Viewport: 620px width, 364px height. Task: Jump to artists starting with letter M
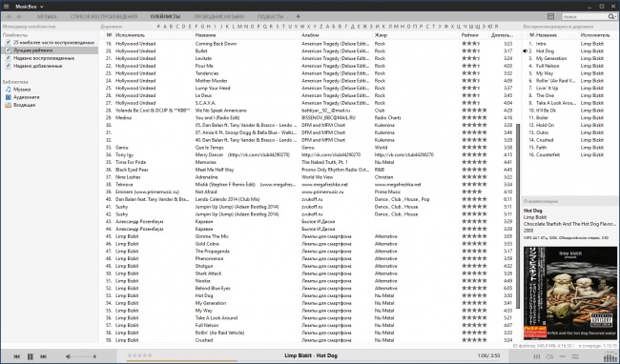240,27
